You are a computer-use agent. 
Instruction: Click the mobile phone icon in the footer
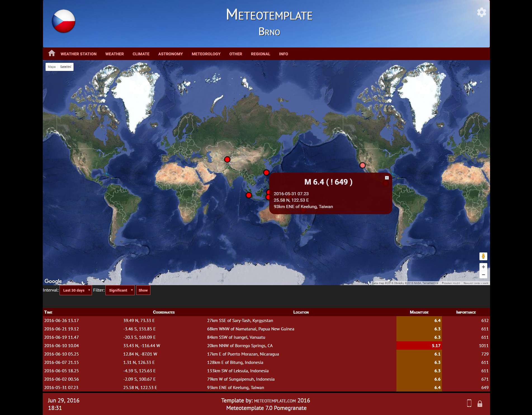[x=469, y=404]
